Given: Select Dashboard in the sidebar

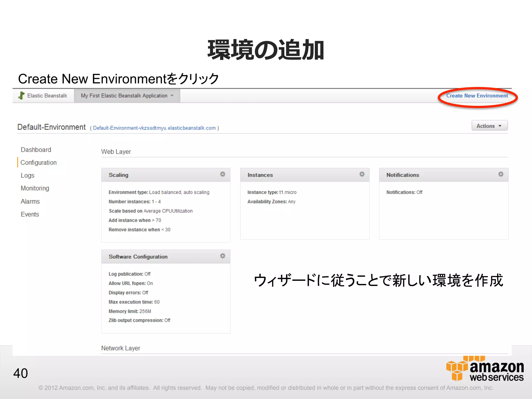Looking at the screenshot, I should 36,150.
